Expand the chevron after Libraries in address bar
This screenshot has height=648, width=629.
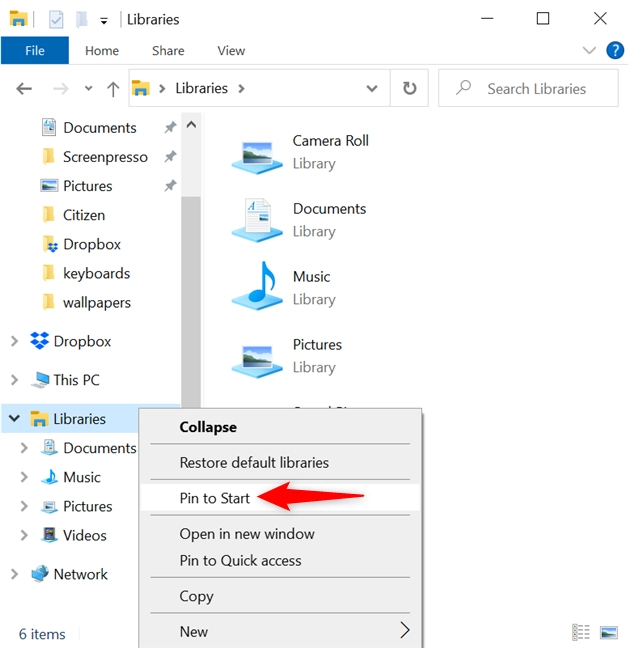click(241, 88)
